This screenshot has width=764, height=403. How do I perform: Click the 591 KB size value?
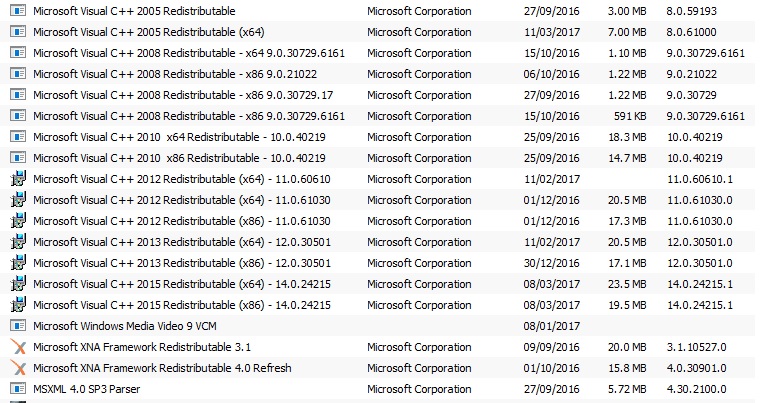(630, 116)
